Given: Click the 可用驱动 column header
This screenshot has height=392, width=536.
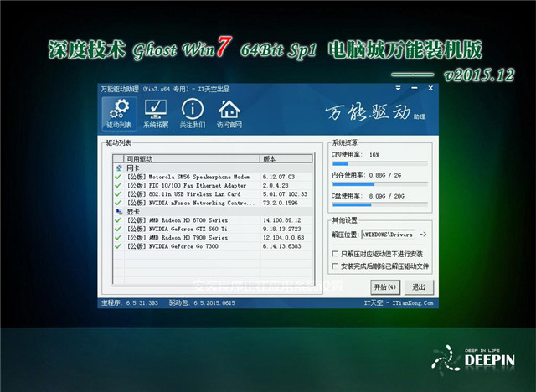Looking at the screenshot, I should pos(192,158).
